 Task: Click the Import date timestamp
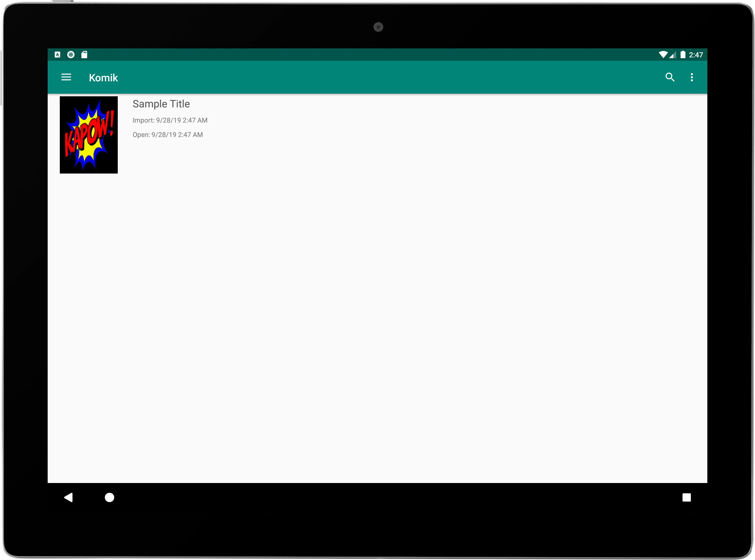coord(170,120)
